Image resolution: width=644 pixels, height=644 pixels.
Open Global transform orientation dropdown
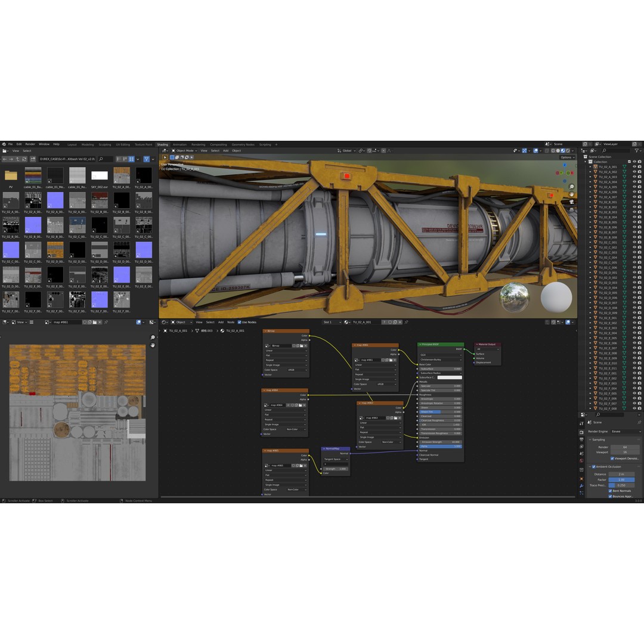coord(347,151)
